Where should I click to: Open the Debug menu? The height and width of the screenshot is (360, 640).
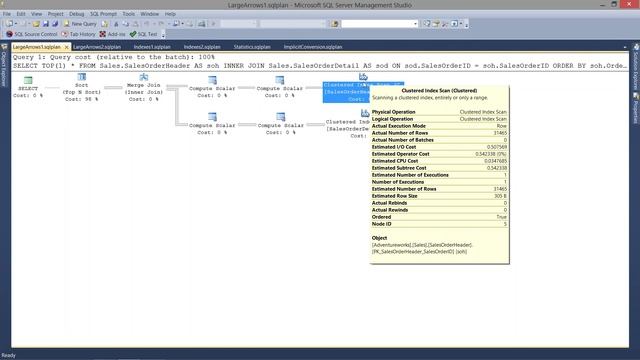tap(76, 14)
